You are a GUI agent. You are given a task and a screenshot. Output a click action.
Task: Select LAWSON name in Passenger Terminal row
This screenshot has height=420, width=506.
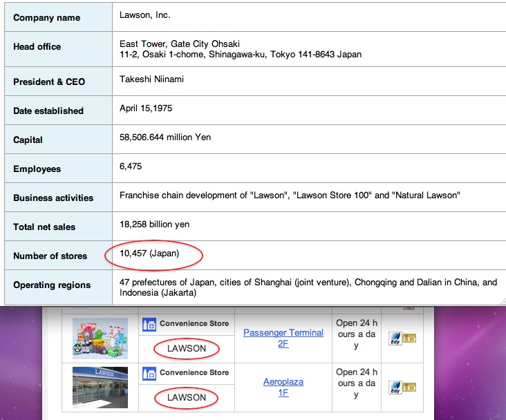(x=187, y=348)
